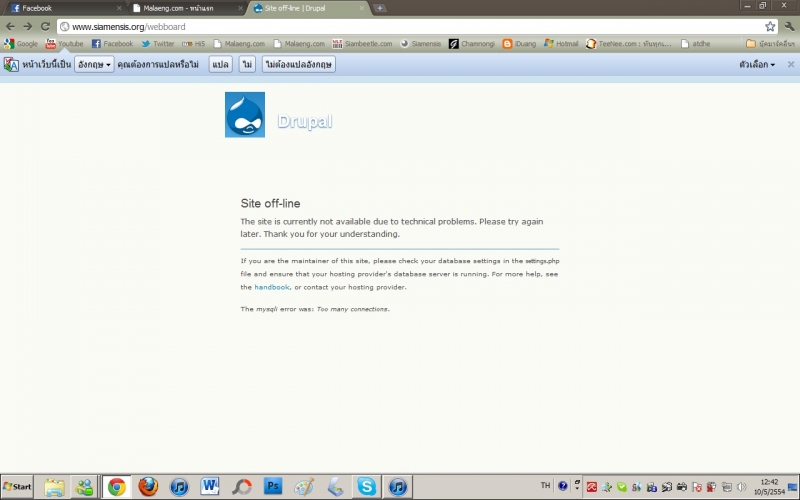Open the Siamensis bookmark
This screenshot has height=500, width=800.
point(420,44)
